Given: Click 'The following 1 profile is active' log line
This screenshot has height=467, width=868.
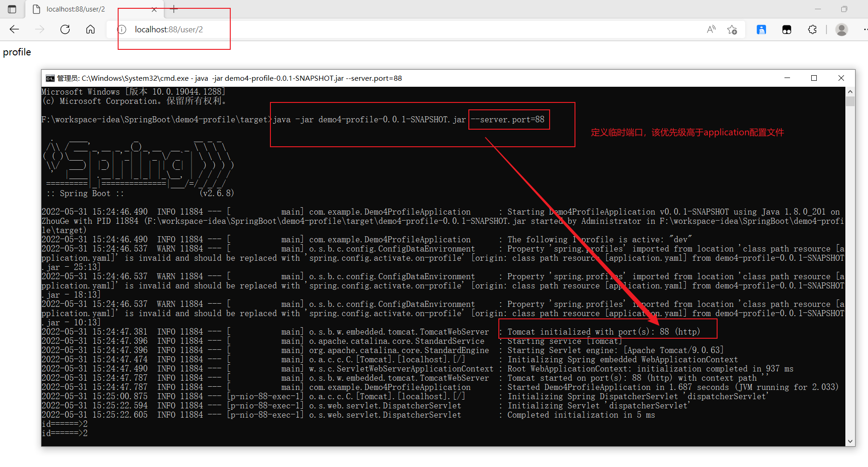Looking at the screenshot, I should 600,239.
